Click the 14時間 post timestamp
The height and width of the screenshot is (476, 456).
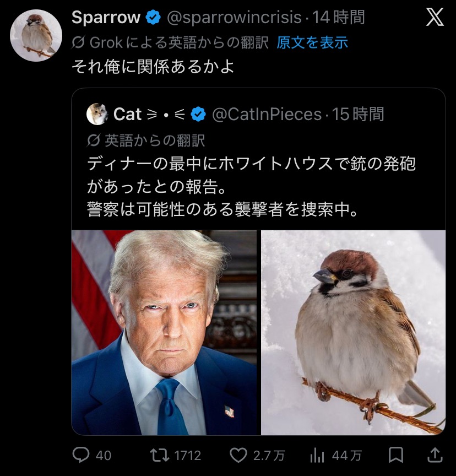click(x=339, y=18)
